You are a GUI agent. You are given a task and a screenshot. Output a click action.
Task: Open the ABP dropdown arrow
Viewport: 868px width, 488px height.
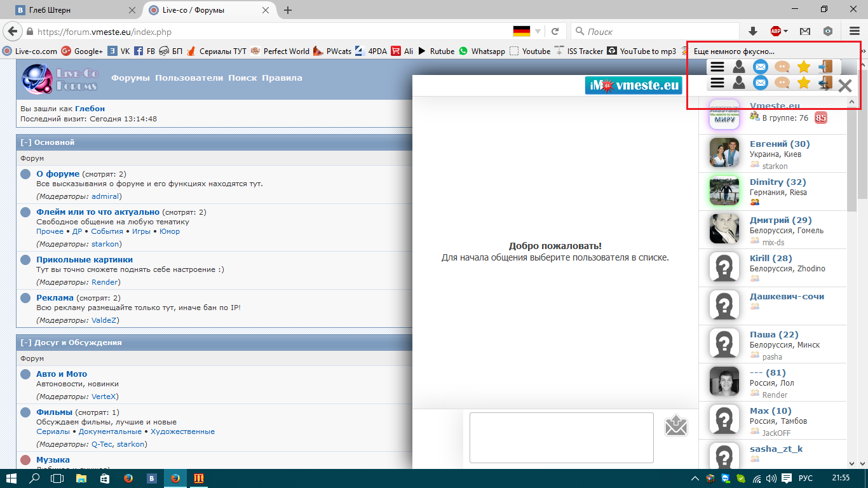[786, 31]
